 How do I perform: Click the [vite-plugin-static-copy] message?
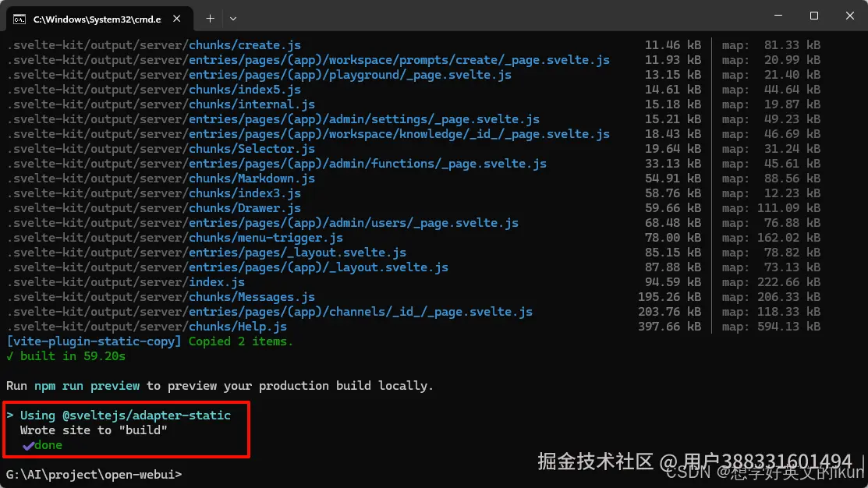click(x=150, y=341)
